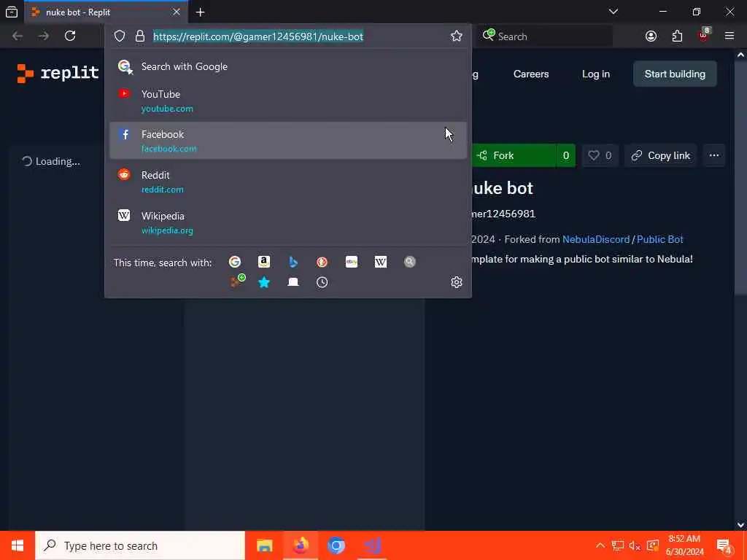Image resolution: width=747 pixels, height=560 pixels.
Task: Click Copy link button
Action: pyautogui.click(x=661, y=155)
